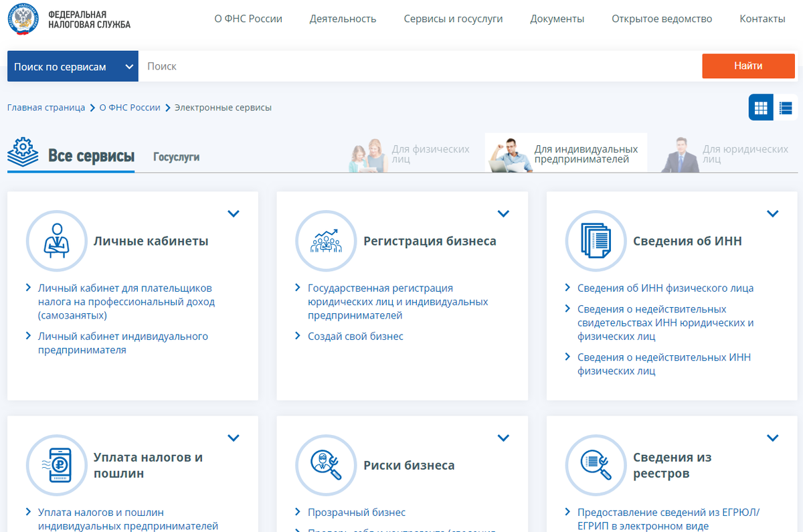Click the Сведения об ИНН documents icon
The width and height of the screenshot is (803, 532).
tap(596, 241)
